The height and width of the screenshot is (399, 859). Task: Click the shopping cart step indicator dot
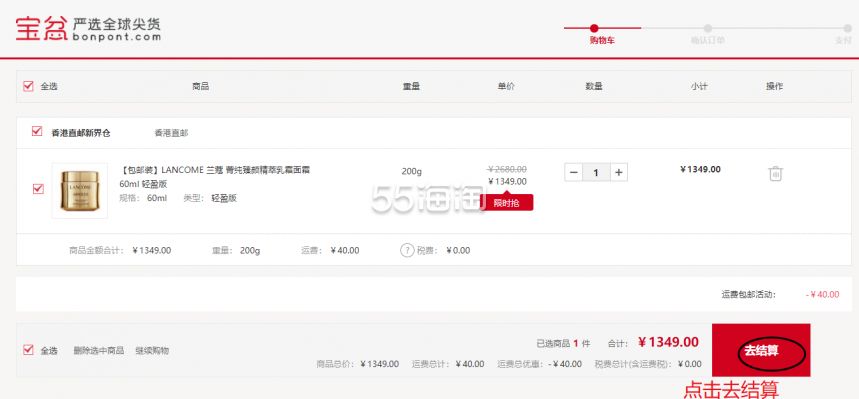coord(594,28)
